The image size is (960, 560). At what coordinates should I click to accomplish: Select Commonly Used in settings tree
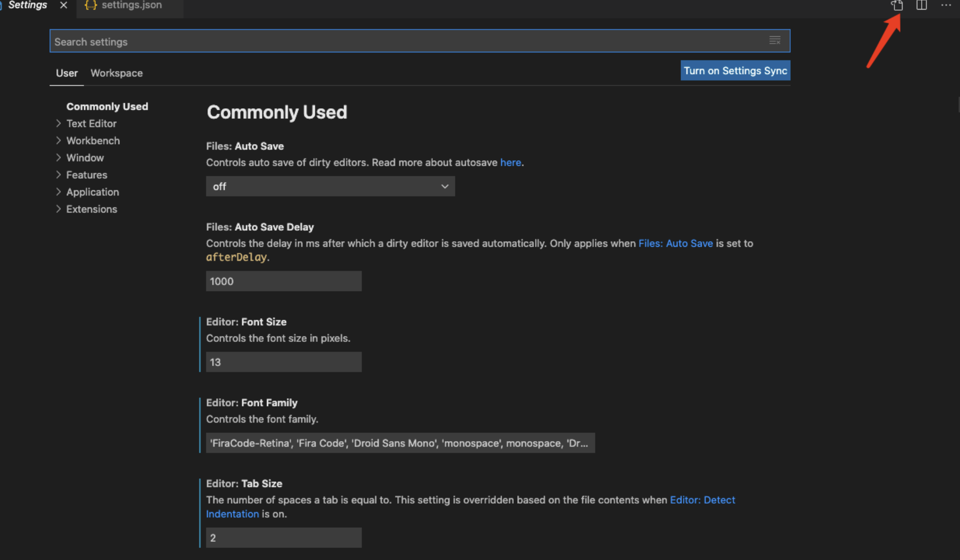[x=107, y=106]
